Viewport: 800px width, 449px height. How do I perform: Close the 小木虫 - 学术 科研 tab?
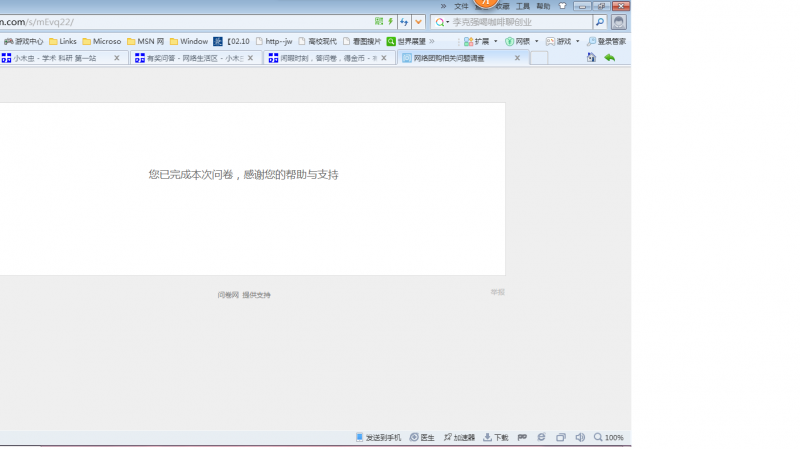coord(117,58)
